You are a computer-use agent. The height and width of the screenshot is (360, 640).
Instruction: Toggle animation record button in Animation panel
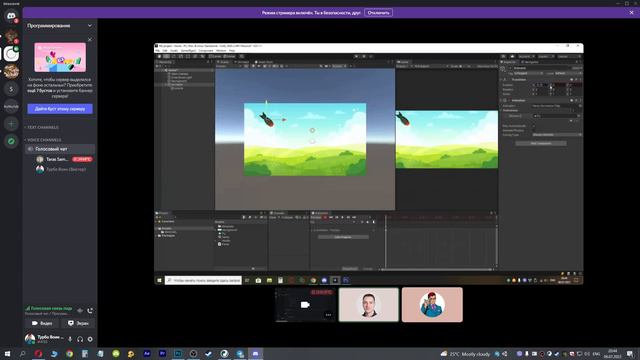325,218
